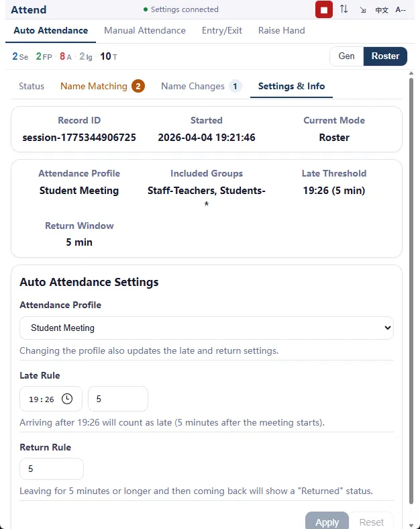Open the Entry/Exit tab

(222, 30)
